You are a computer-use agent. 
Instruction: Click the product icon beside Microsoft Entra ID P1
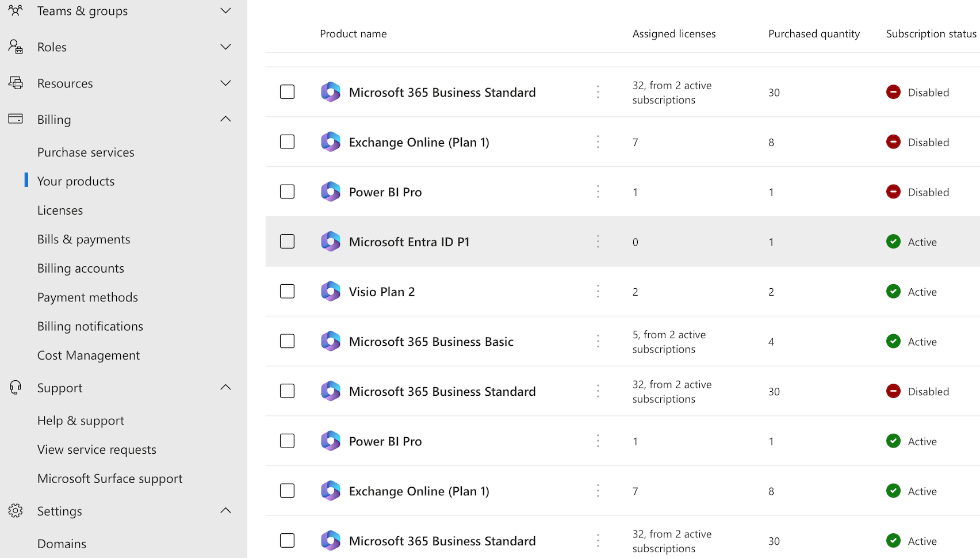pyautogui.click(x=331, y=242)
